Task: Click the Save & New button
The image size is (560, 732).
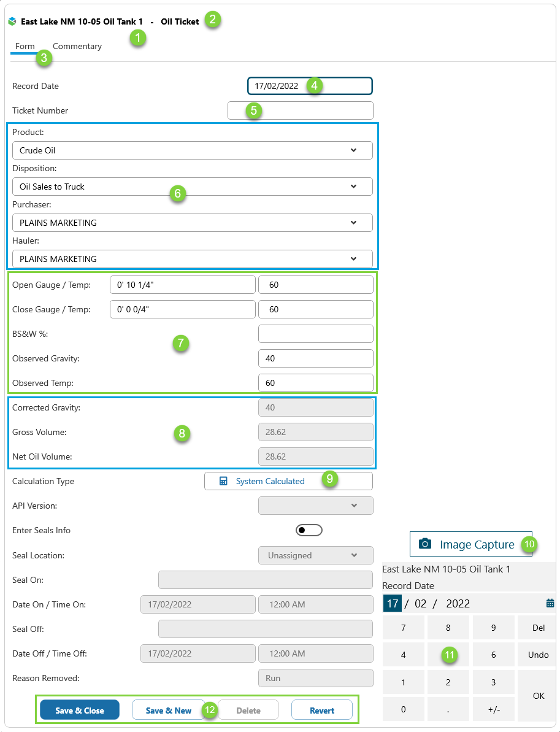Action: tap(168, 711)
